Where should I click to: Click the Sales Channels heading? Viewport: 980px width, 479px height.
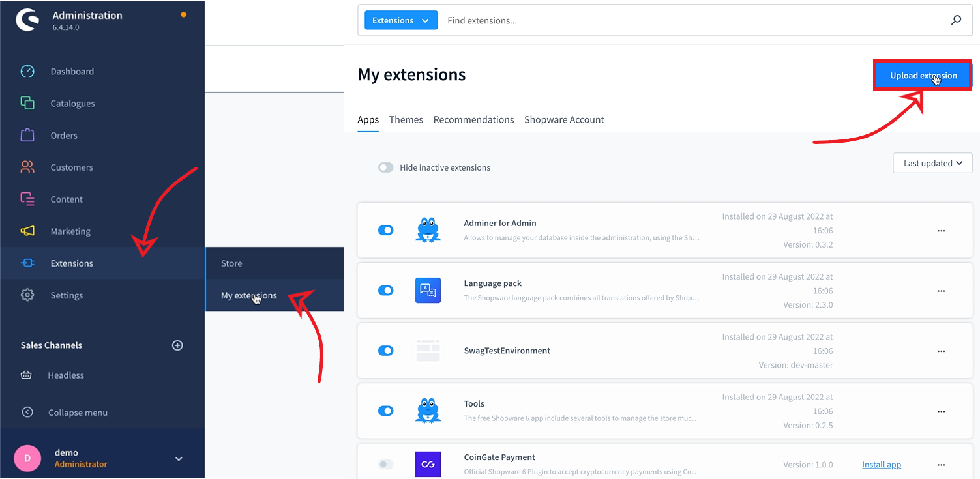pos(52,345)
